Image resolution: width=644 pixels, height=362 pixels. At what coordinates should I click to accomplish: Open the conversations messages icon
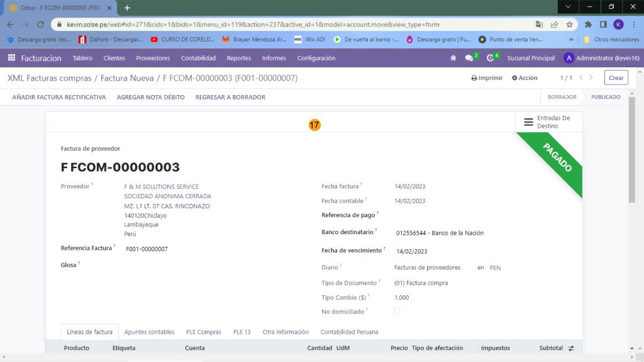tap(469, 58)
